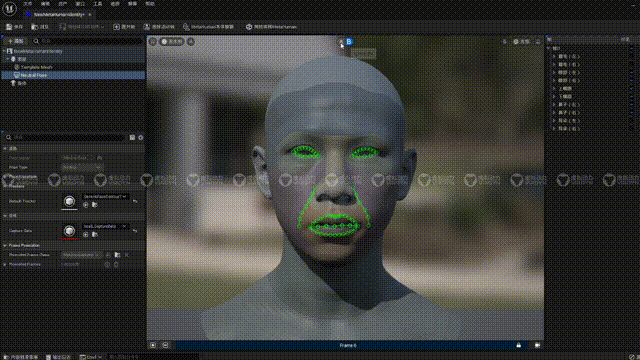Screen dimensions: 640x360
Task: Collapse the 面部 face tree node
Action: coord(8,59)
